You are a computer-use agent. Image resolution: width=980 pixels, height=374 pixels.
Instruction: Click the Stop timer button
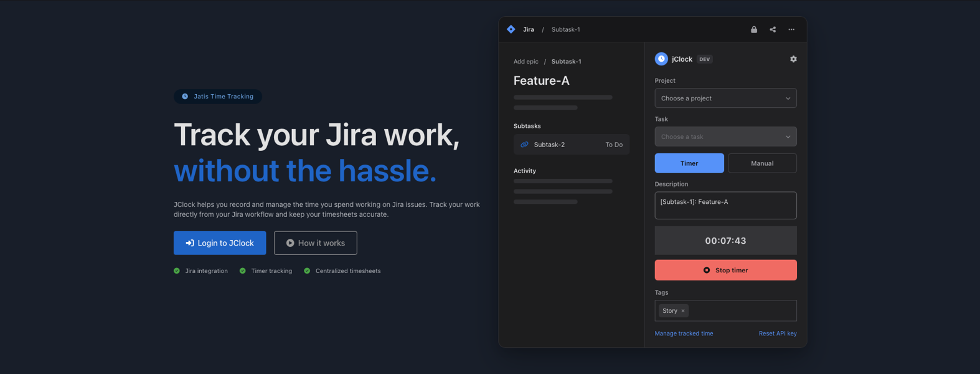point(725,270)
